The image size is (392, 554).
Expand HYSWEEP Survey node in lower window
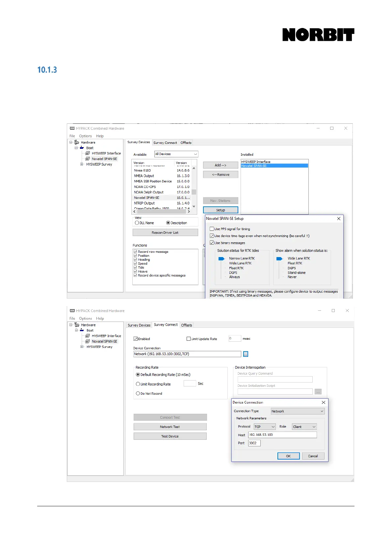(82, 347)
